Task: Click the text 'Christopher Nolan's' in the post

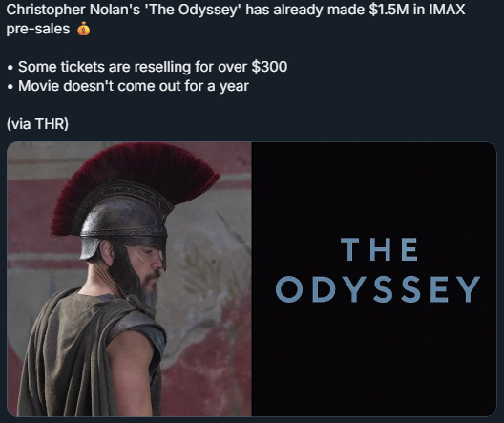Action: pyautogui.click(x=73, y=10)
